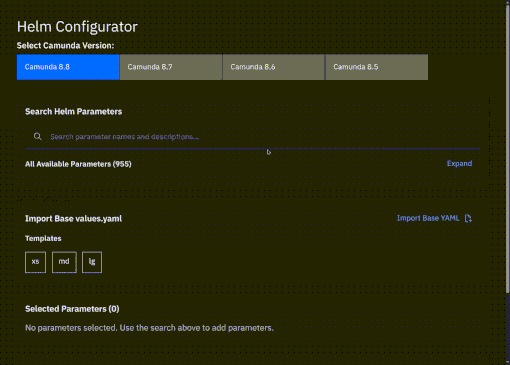Click the 'Selected Parameters (0)' heading
The height and width of the screenshot is (365, 510).
72,309
